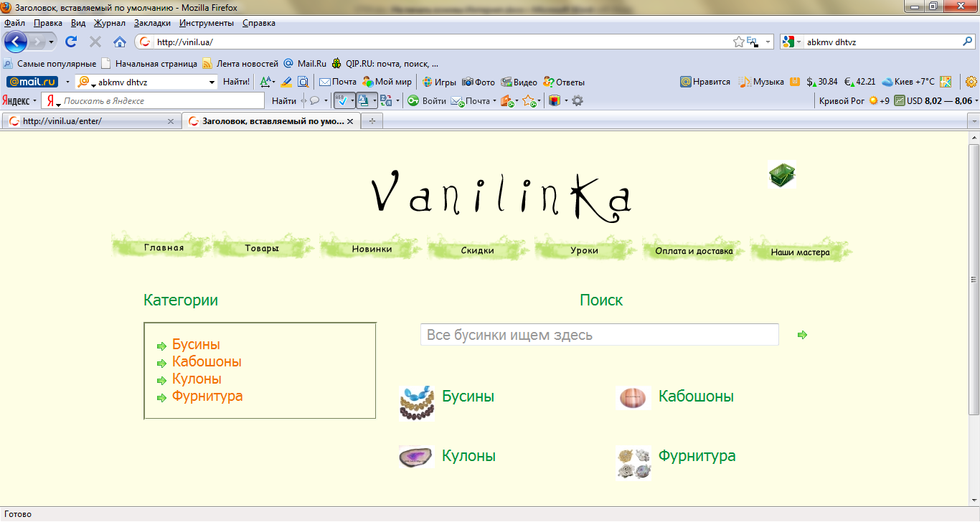The width and height of the screenshot is (980, 522).
Task: Click the Бусины beads thumbnail image
Action: [417, 402]
